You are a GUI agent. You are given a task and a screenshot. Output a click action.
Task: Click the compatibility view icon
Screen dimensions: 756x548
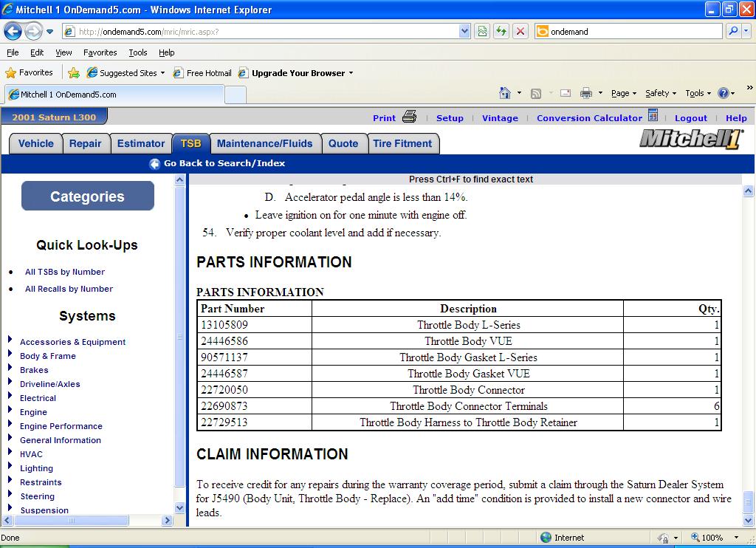pos(482,32)
